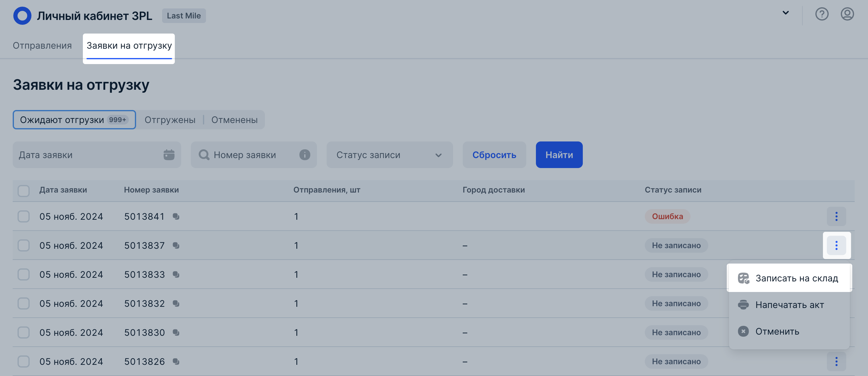Viewport: 868px width, 376px height.
Task: Open actions menu for request 5013826
Action: pos(836,361)
